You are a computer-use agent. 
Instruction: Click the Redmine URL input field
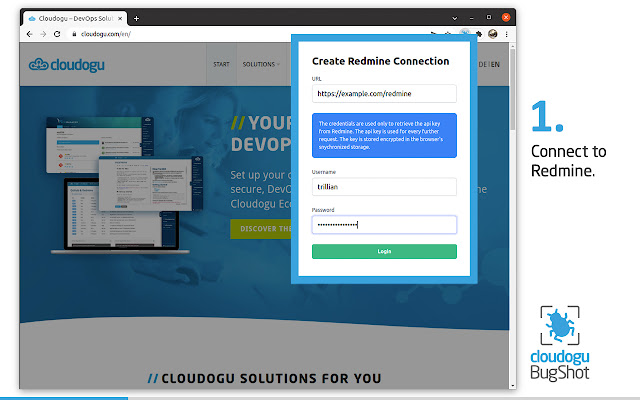click(x=384, y=93)
